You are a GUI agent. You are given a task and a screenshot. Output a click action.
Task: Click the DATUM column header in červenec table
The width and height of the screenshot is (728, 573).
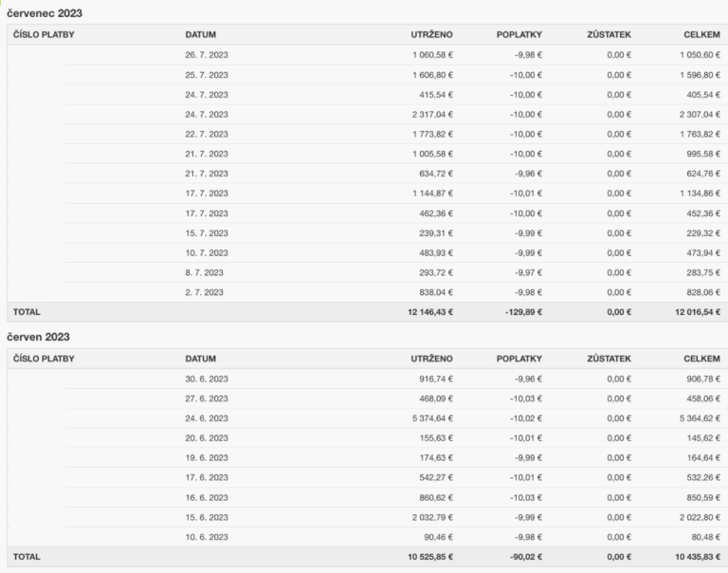click(x=200, y=34)
